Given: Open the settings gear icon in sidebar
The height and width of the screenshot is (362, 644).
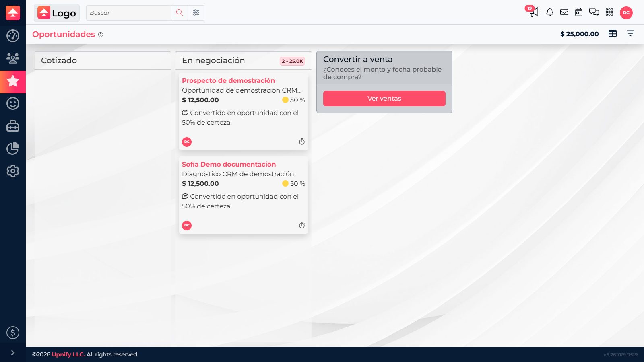Looking at the screenshot, I should coord(13,171).
